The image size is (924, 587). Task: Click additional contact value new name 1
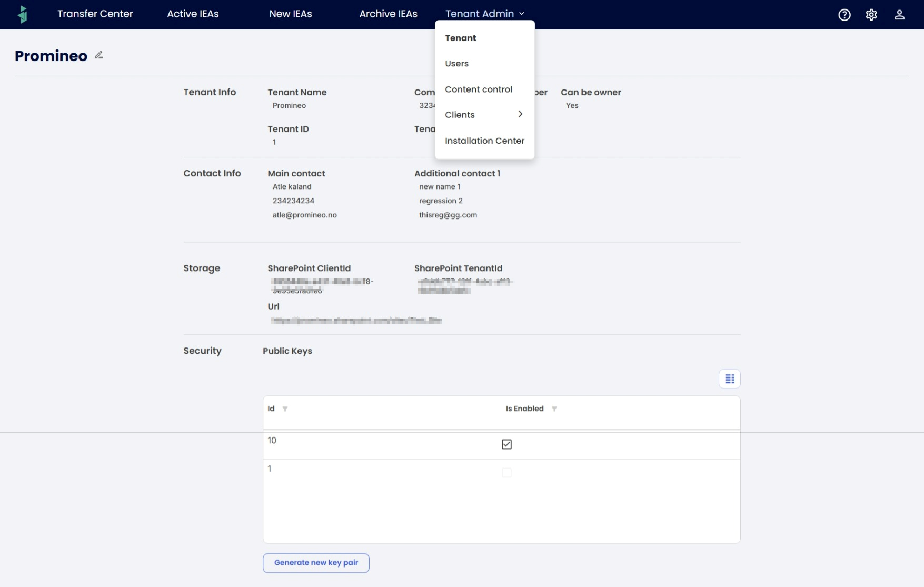440,186
